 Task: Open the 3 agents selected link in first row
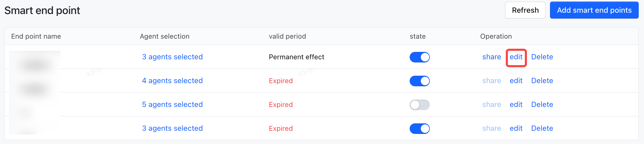(x=172, y=57)
